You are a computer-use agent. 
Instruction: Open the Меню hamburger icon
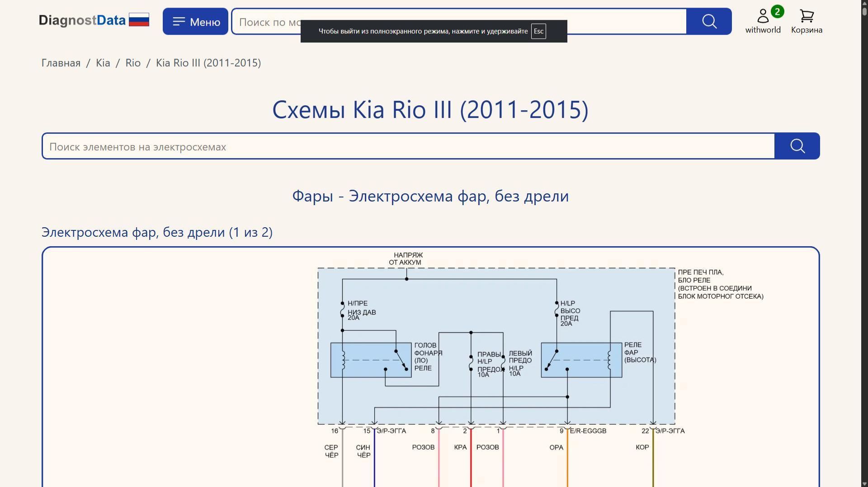click(x=179, y=21)
